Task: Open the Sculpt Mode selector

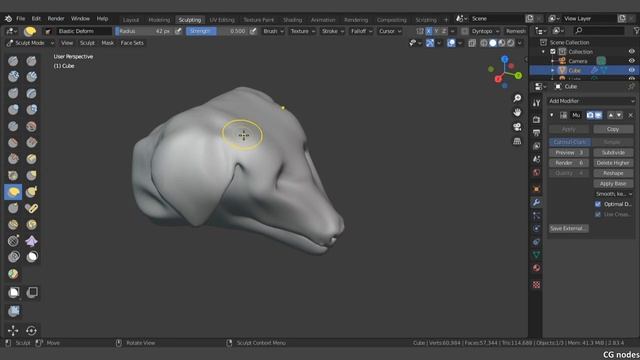Action: point(30,43)
